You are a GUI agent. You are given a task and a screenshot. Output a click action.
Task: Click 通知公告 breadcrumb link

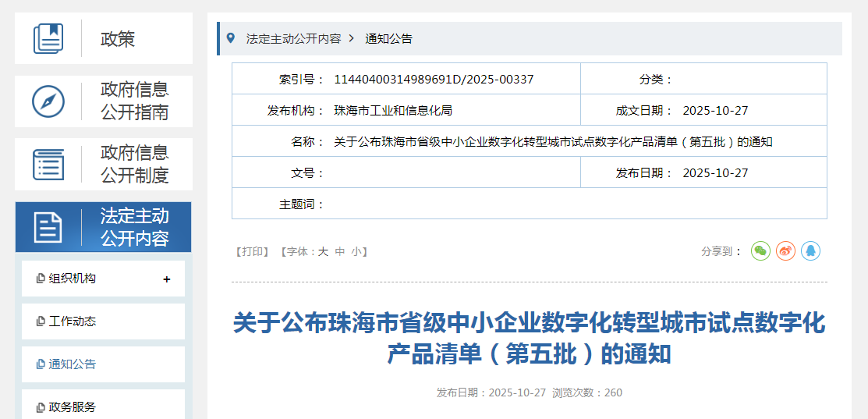click(x=388, y=39)
